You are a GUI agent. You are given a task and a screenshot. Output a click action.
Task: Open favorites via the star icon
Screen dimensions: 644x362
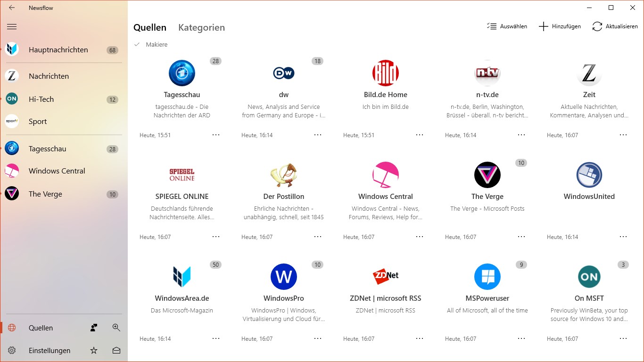pos(94,350)
